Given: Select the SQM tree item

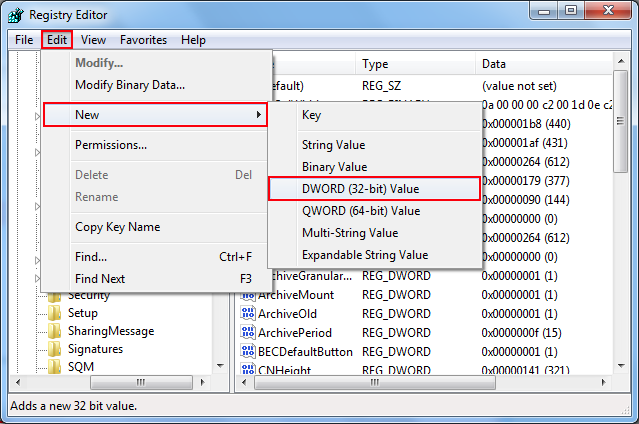Looking at the screenshot, I should (81, 367).
